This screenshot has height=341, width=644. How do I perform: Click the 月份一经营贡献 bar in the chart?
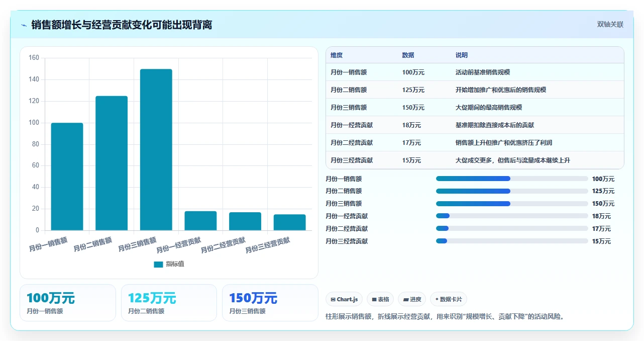[x=200, y=221]
